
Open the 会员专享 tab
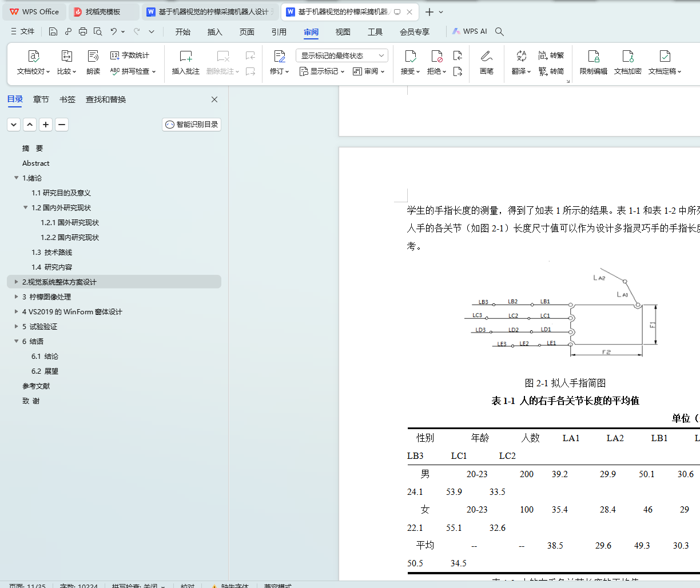(x=415, y=32)
